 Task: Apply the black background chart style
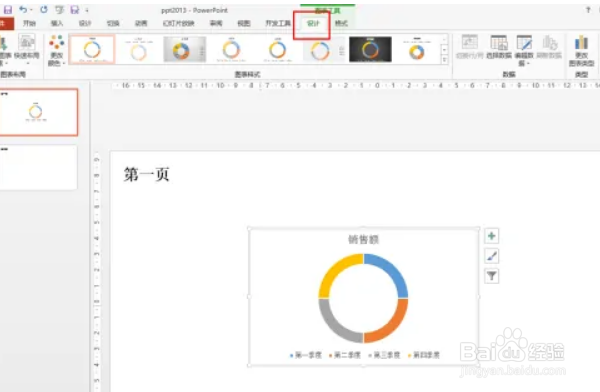point(370,49)
